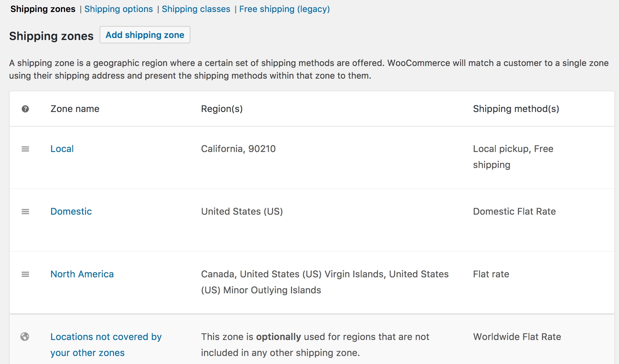The width and height of the screenshot is (619, 364).
Task: Open the Domestic shipping zone
Action: tap(71, 211)
